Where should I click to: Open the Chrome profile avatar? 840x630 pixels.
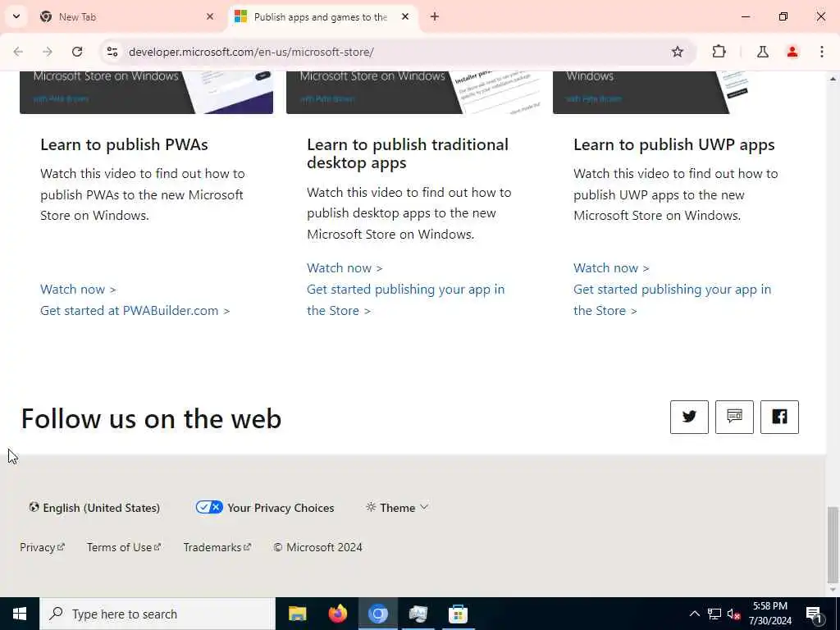[x=792, y=52]
